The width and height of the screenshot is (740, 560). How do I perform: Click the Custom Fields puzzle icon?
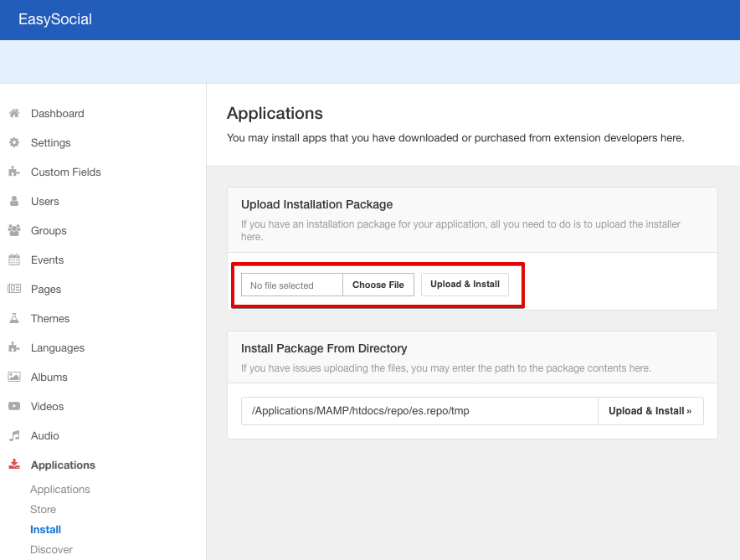[x=14, y=172]
